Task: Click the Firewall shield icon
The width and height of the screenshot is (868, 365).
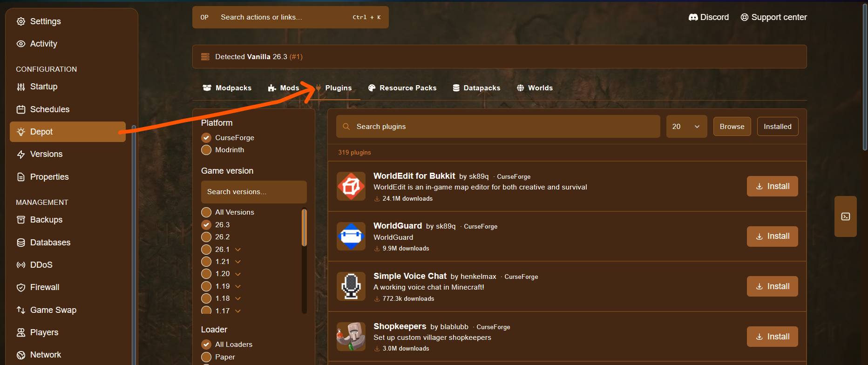Action: (x=21, y=288)
